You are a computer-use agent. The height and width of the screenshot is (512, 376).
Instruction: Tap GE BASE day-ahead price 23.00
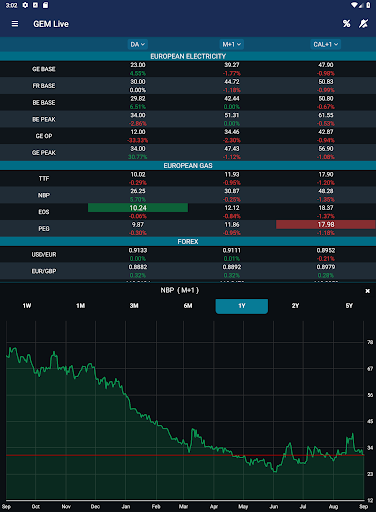coord(138,65)
